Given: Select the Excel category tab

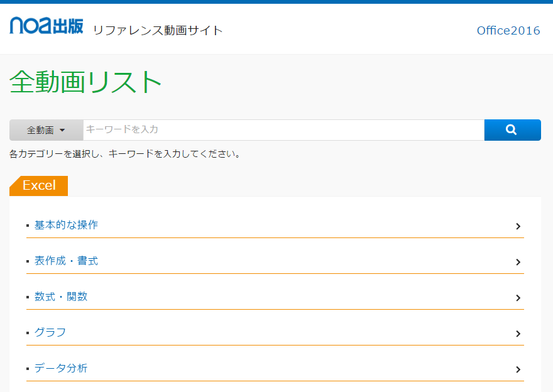Looking at the screenshot, I should (x=39, y=185).
